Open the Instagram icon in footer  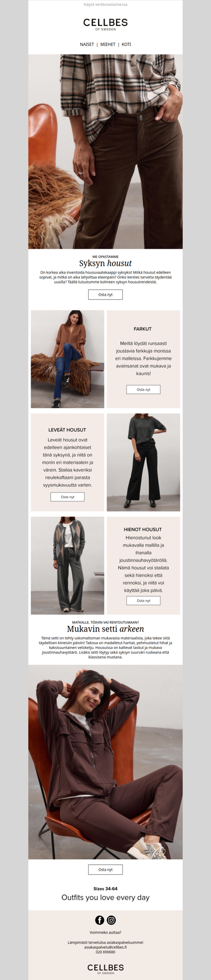111,920
